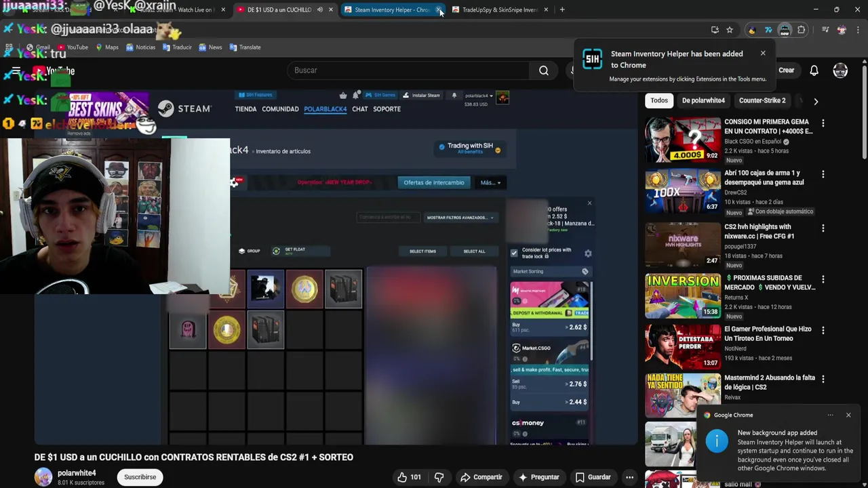The image size is (868, 488).
Task: Open options menu for Abrí 100 cajas video
Action: pyautogui.click(x=823, y=174)
